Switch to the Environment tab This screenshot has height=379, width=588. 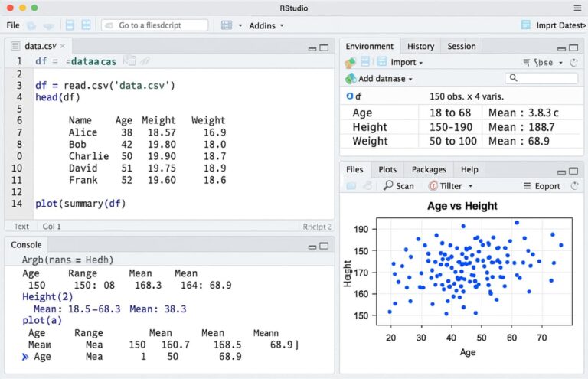click(369, 46)
